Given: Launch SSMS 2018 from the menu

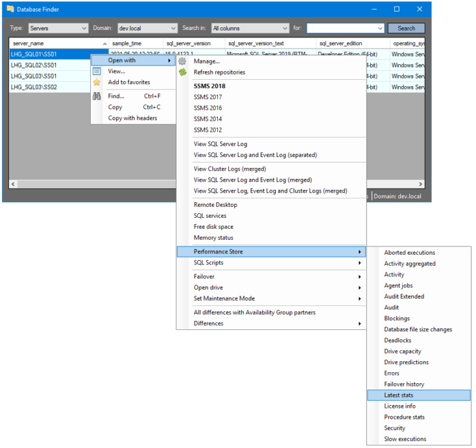Looking at the screenshot, I should [209, 86].
